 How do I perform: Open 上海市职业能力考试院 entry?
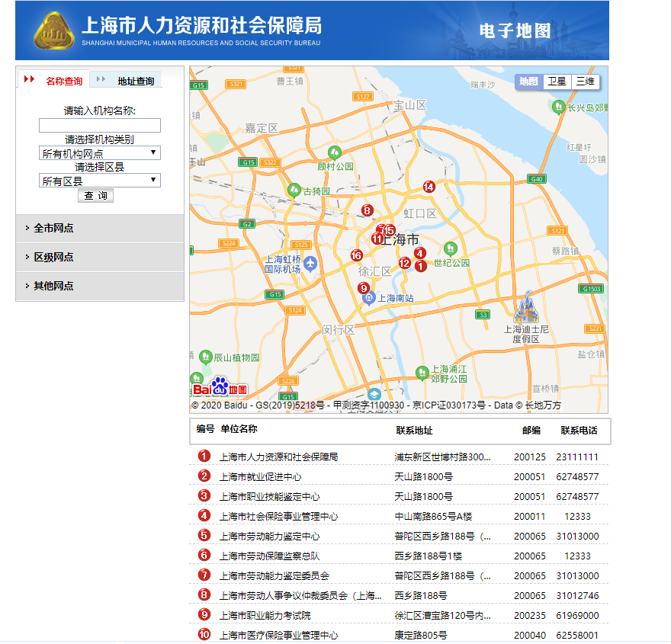265,615
